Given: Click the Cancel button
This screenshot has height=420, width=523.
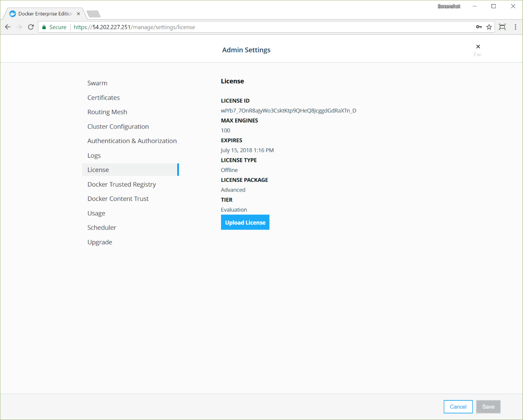Looking at the screenshot, I should pos(458,407).
